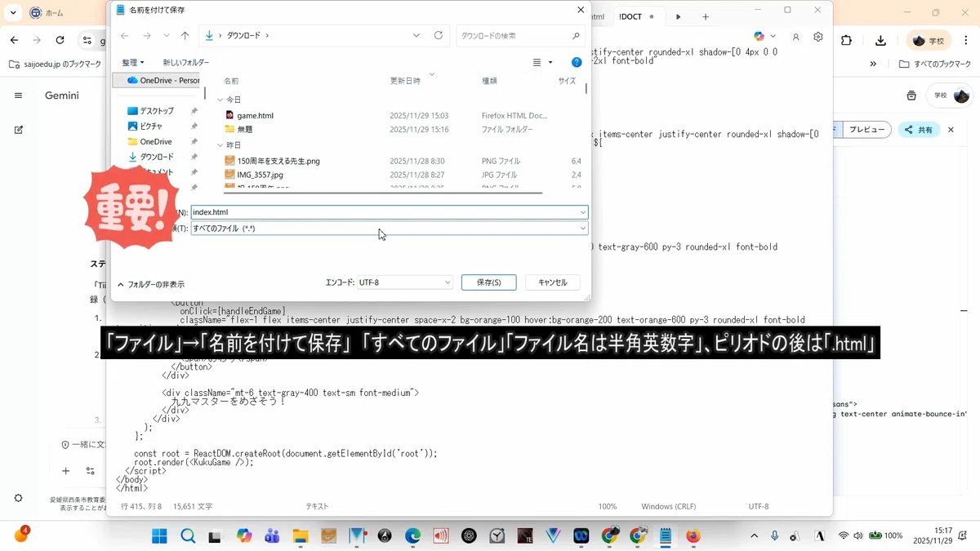
Task: Select 150周年を支える先生.png
Action: [278, 162]
